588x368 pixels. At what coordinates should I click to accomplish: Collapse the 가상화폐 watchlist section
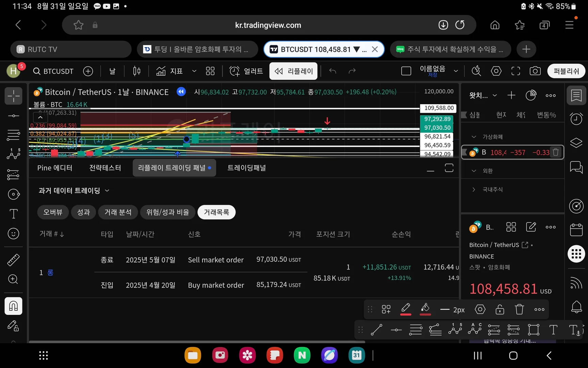(x=474, y=137)
